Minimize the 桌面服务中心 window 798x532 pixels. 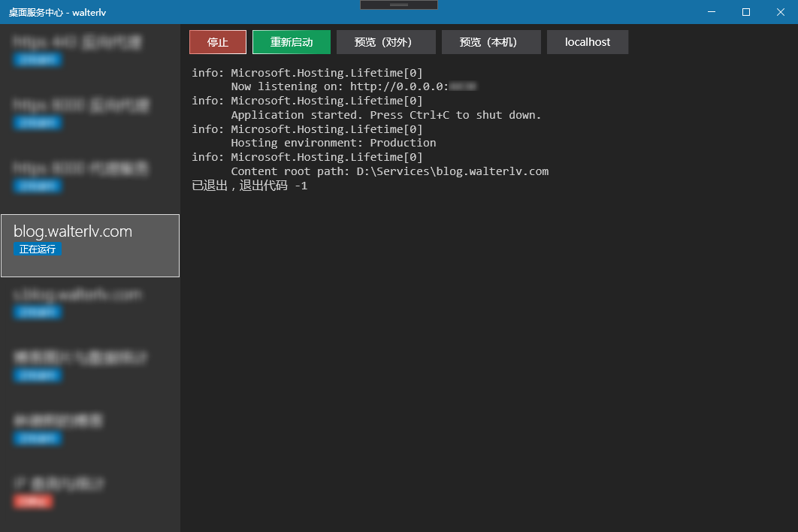(x=712, y=12)
